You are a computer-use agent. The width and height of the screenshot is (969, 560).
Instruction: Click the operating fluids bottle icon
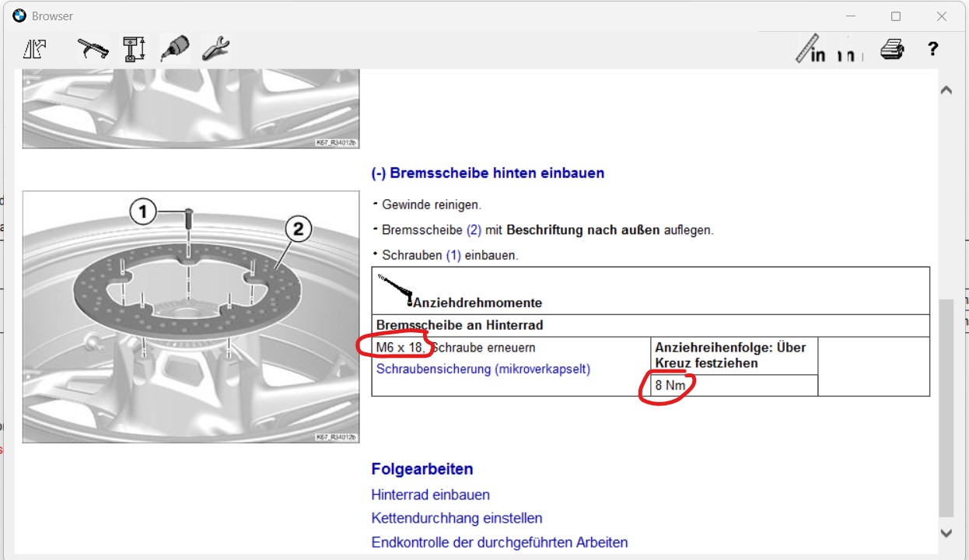(x=174, y=50)
